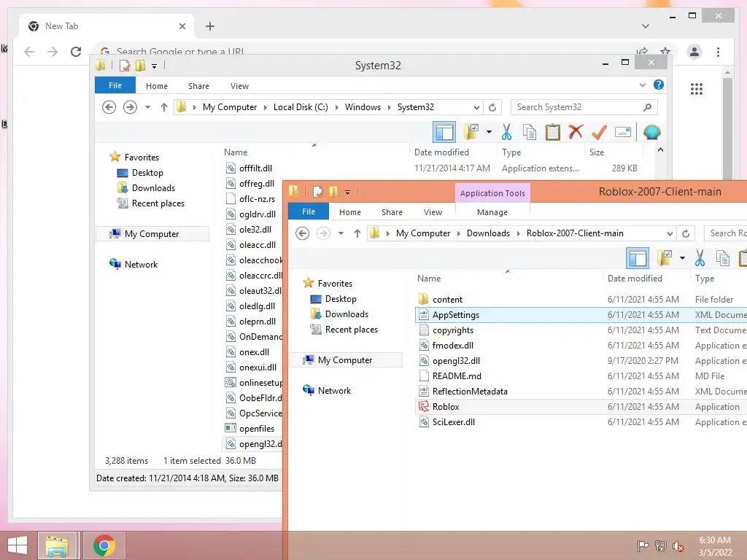Viewport: 747px width, 560px height.
Task: Select Desktop in Roblox-2007-Client-main Favorites pane
Action: (333, 299)
